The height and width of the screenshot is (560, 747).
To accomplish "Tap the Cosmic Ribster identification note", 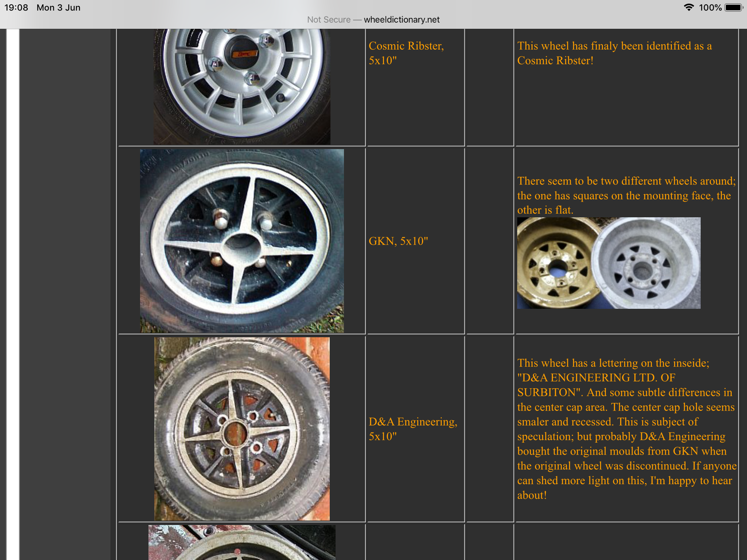I will pyautogui.click(x=614, y=53).
